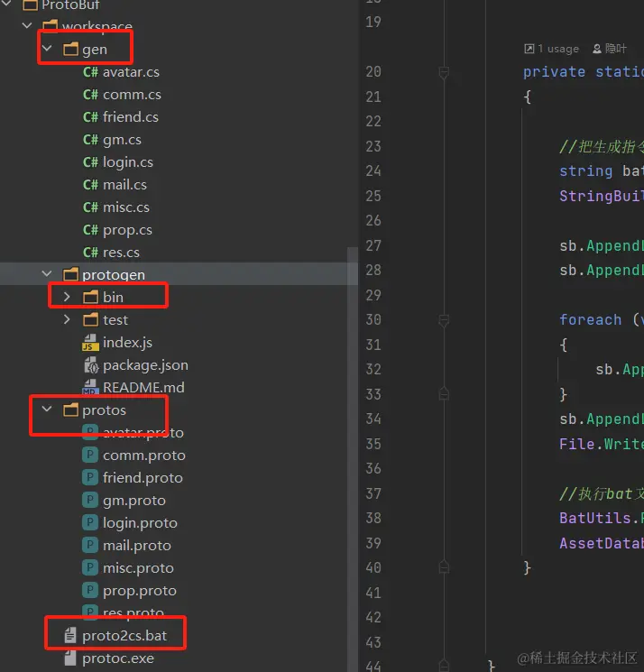This screenshot has height=672, width=644.
Task: Select proto2cs.bat in the project tree
Action: (124, 636)
